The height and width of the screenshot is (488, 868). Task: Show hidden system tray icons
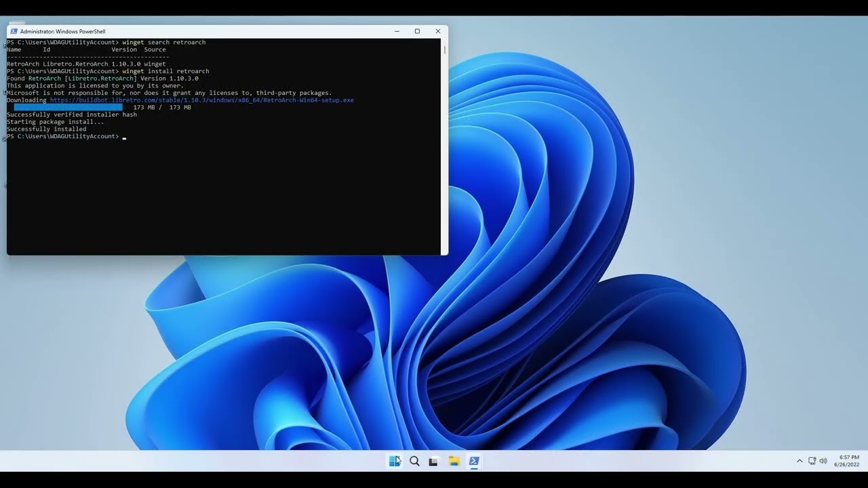(x=800, y=461)
